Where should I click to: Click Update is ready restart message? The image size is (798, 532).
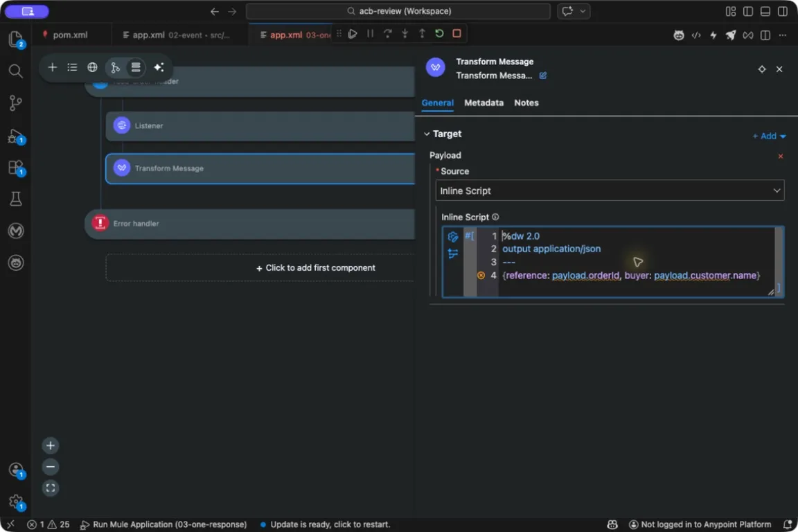(x=325, y=524)
